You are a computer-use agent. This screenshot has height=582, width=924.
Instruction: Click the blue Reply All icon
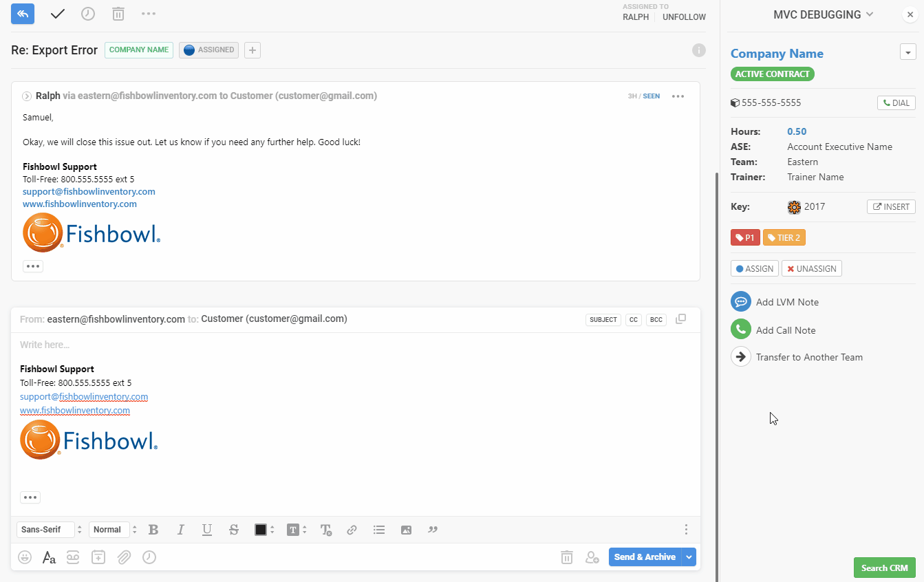tap(22, 14)
